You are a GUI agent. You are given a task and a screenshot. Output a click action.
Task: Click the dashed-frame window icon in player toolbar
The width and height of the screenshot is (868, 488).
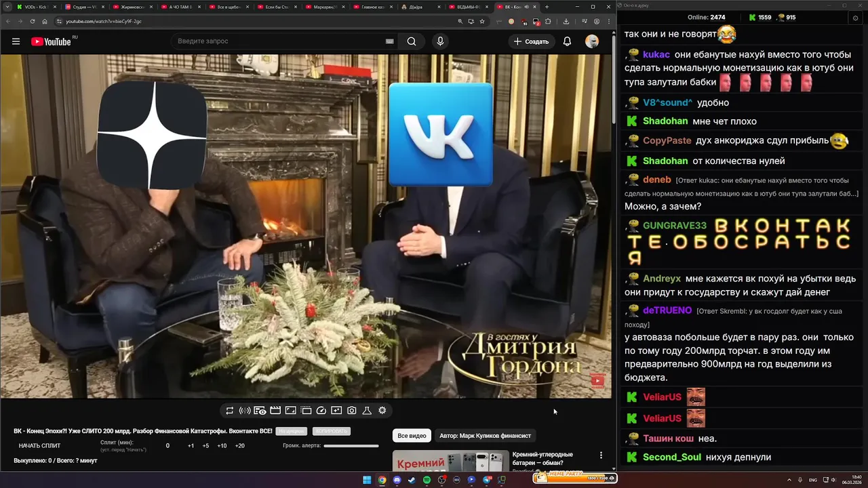coord(306,411)
